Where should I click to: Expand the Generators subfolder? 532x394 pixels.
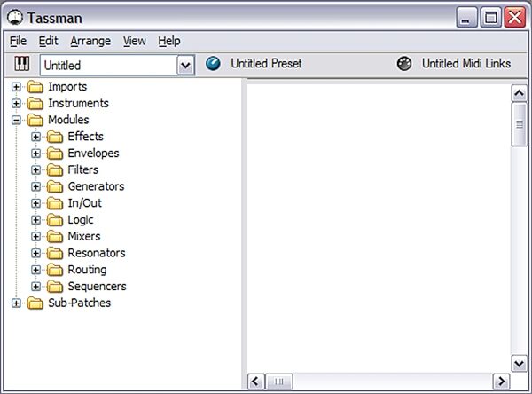click(x=35, y=187)
